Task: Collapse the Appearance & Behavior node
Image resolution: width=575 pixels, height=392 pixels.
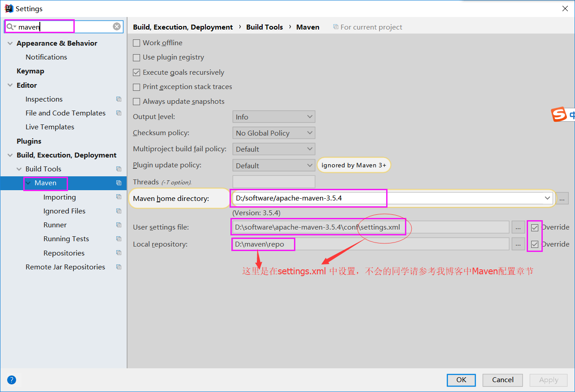Action: pos(10,43)
